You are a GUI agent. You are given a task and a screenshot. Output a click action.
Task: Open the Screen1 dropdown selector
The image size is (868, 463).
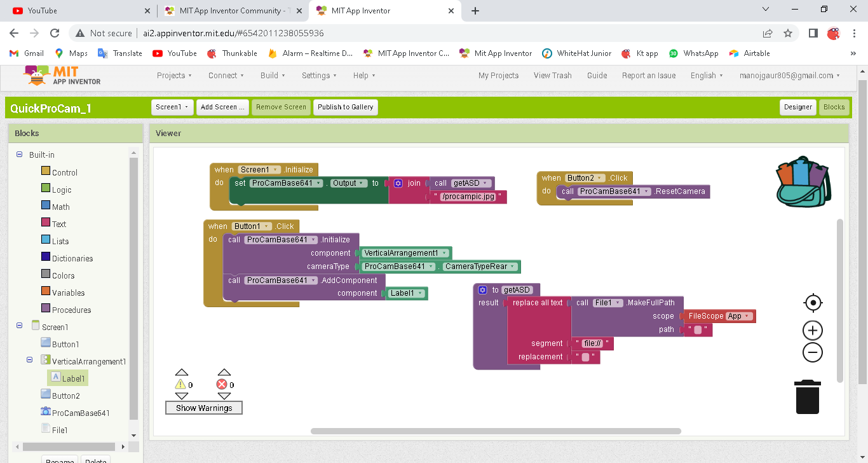tap(172, 107)
